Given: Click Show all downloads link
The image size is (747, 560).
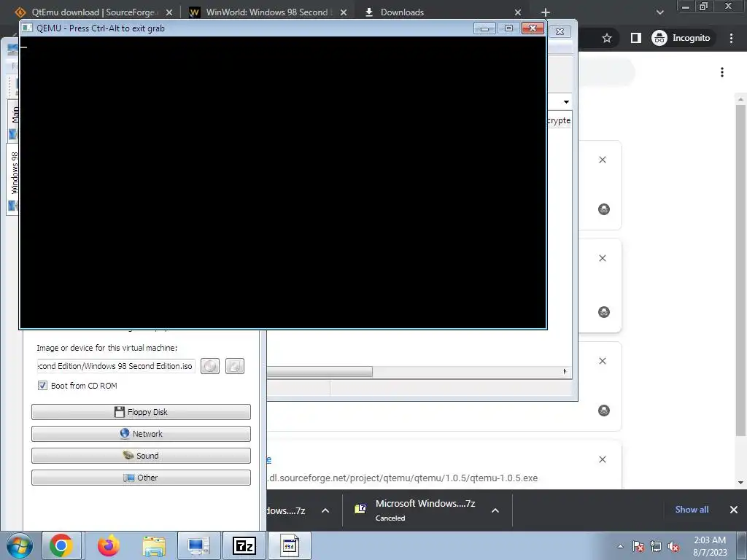Looking at the screenshot, I should (692, 510).
